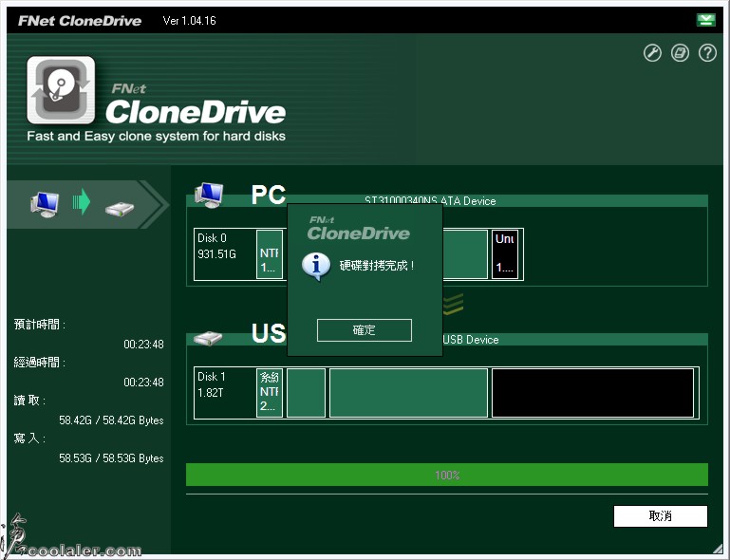Click the CloneDrive hard disk logo icon
Viewport: 730px width, 560px height.
(x=61, y=90)
